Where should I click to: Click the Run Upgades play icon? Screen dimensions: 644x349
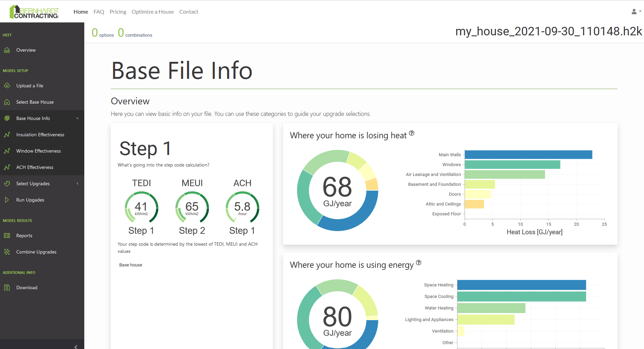7,200
